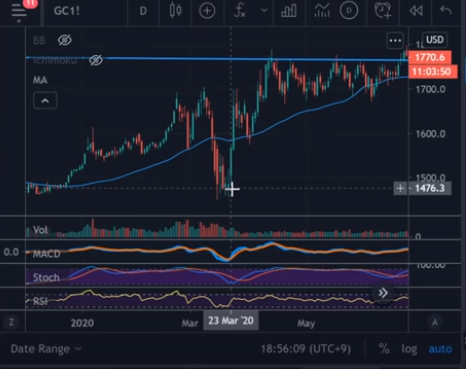The image size is (466, 369).
Task: Click the 18:56:09 (UTC+9) timezone clock
Action: [x=306, y=349]
